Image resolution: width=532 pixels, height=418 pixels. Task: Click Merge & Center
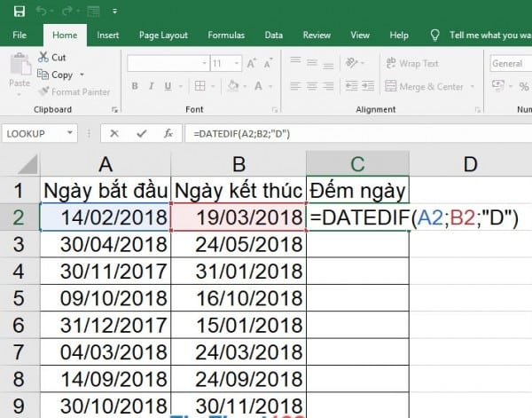[424, 87]
